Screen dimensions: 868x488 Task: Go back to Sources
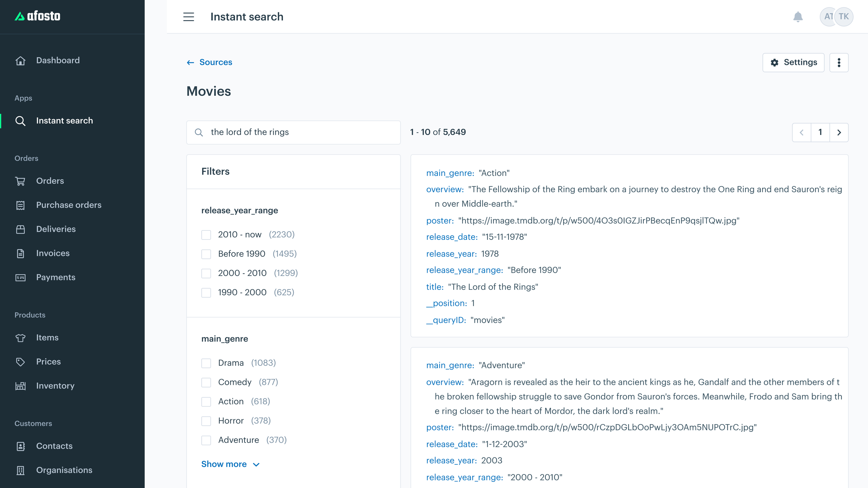(216, 62)
